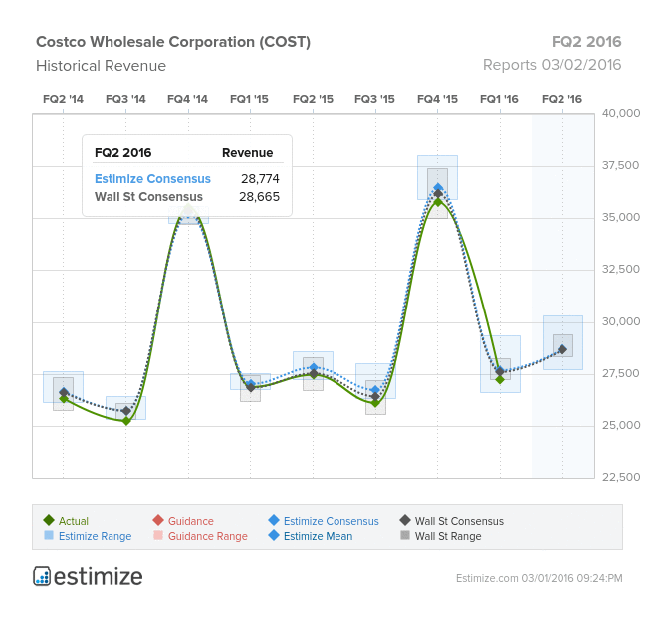Click the FQ2 '15 Estimize consensus blue point

click(x=314, y=367)
